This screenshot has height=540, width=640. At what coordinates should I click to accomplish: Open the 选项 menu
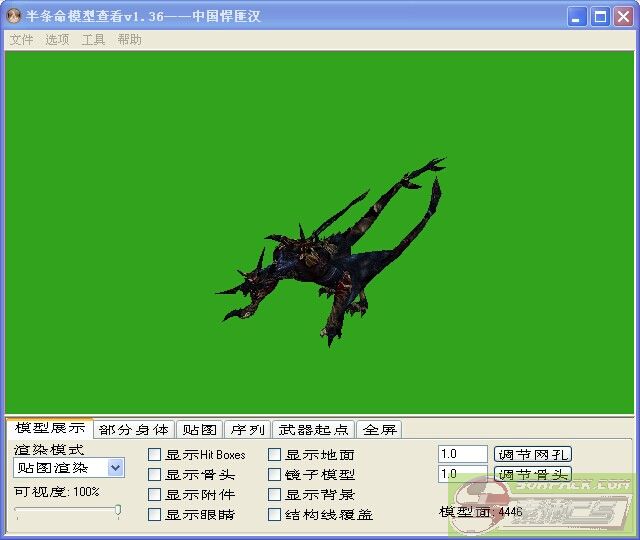tap(57, 40)
